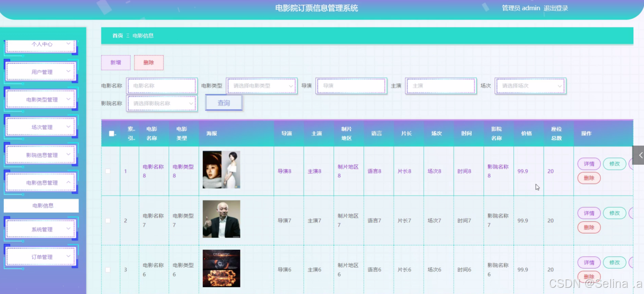Click 修改 for the 电影名称7 row
The height and width of the screenshot is (294, 644).
(614, 213)
